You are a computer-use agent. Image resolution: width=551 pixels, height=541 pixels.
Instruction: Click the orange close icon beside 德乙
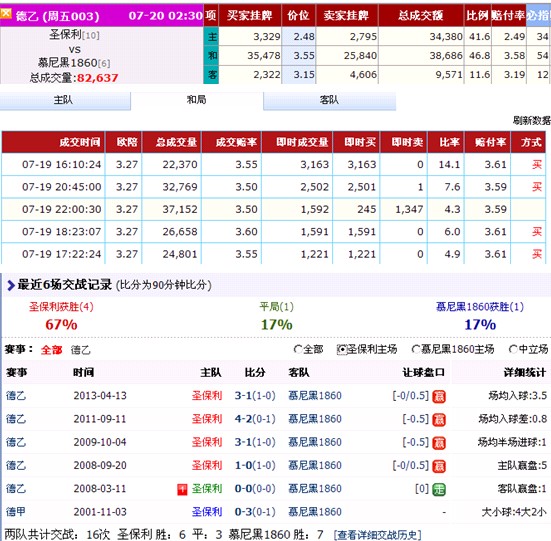tap(6, 14)
